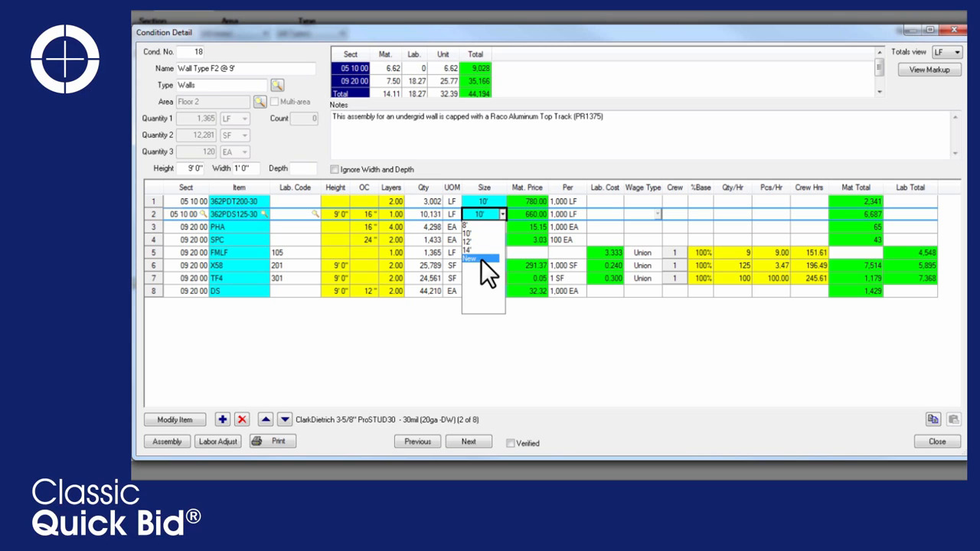Click the Name field Wall Type F2 @ 9'
Viewport: 980px width, 551px height.
[x=246, y=69]
